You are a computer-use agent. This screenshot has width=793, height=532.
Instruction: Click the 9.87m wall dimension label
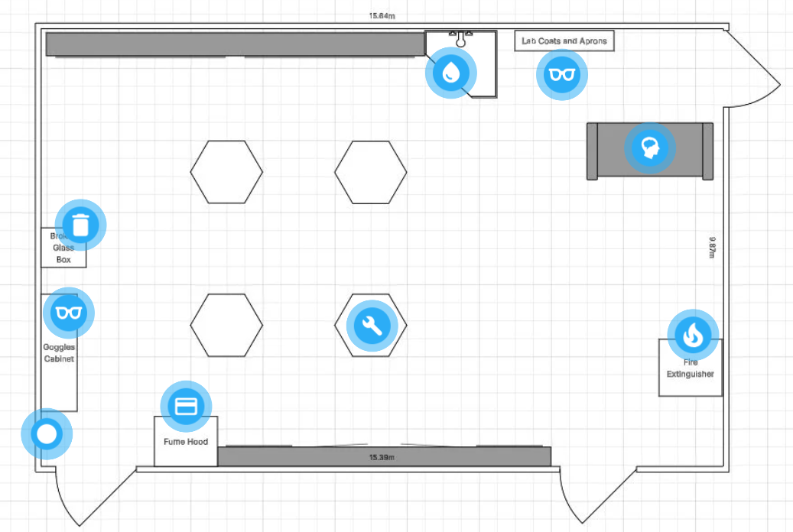click(x=712, y=248)
